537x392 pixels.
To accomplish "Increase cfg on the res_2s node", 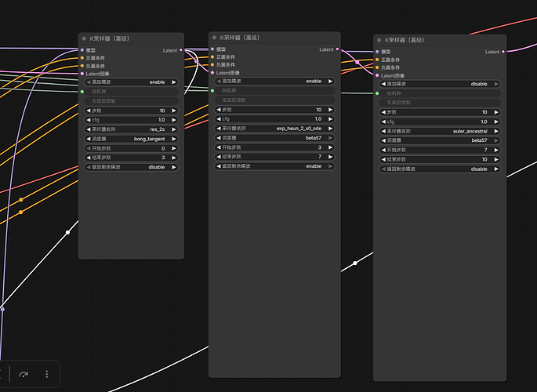I will 174,120.
